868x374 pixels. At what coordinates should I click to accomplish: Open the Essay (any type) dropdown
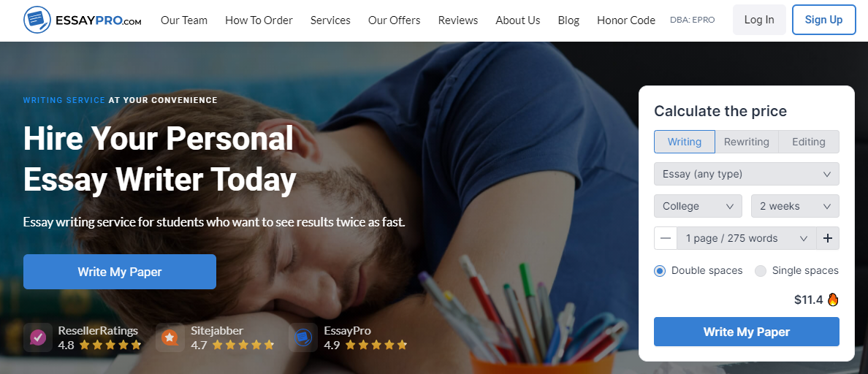746,174
